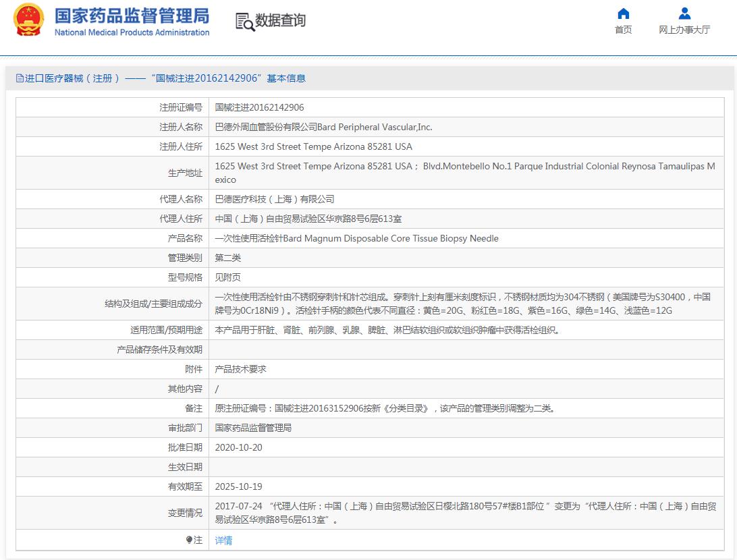Click the 有效期至 label cell
Image resolution: width=737 pixels, height=560 pixels.
pos(112,486)
